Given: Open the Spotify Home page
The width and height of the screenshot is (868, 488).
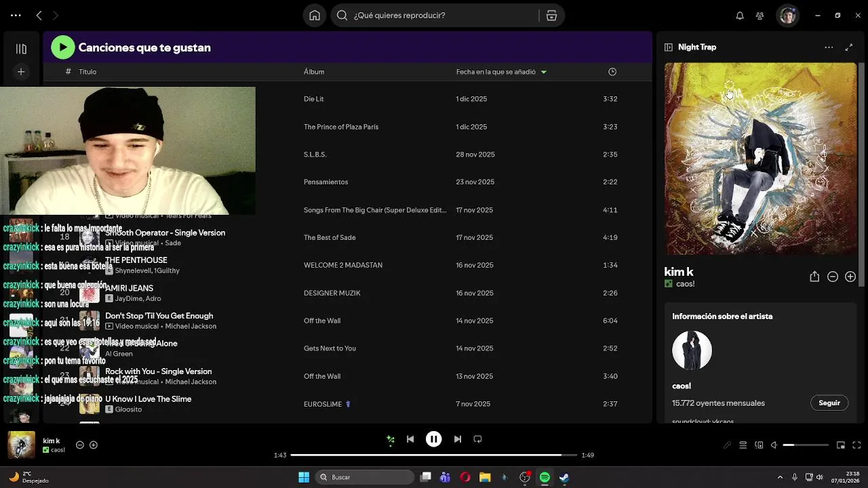Looking at the screenshot, I should tap(315, 16).
